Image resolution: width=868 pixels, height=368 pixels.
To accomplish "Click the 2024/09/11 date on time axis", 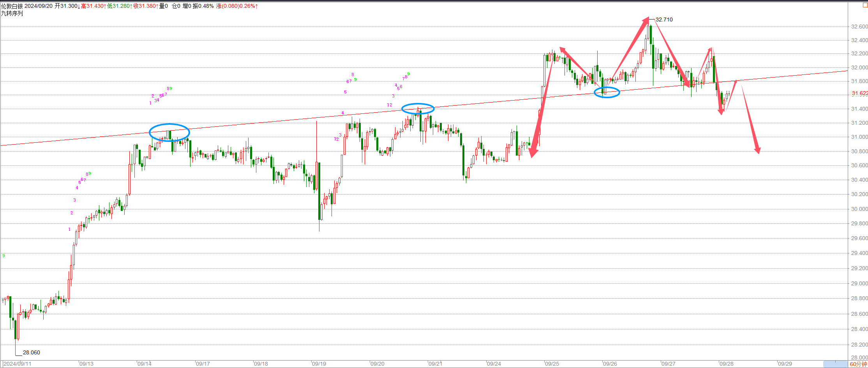I will pos(17,364).
